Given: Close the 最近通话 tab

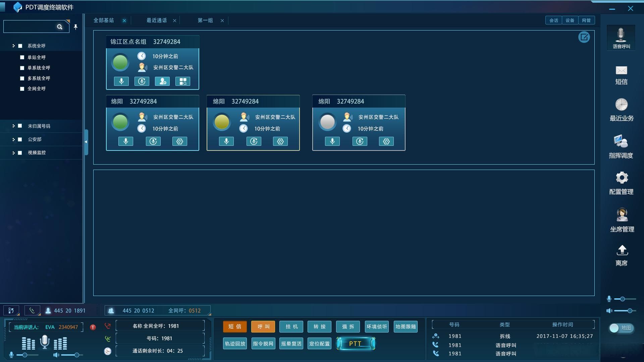Looking at the screenshot, I should pyautogui.click(x=174, y=21).
